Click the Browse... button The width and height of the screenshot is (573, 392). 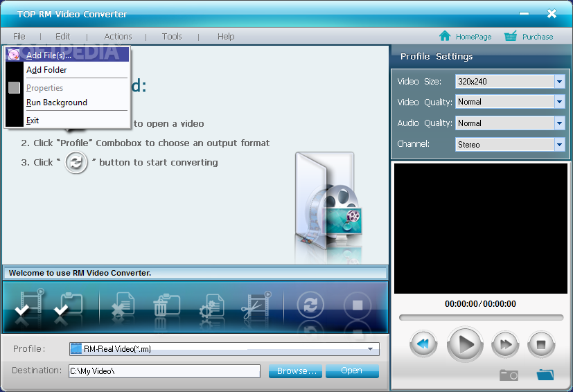(296, 371)
